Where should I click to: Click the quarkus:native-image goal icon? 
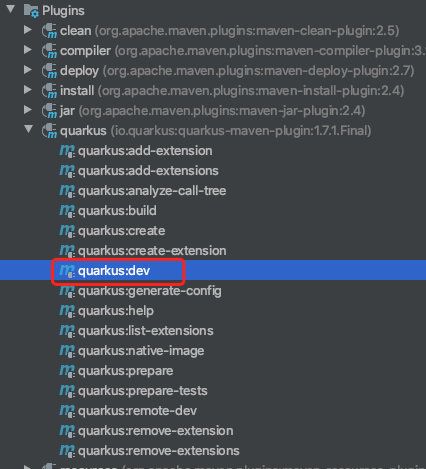click(67, 351)
